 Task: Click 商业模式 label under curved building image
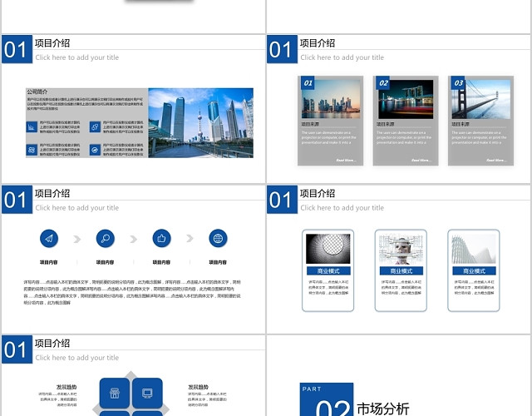coord(474,271)
